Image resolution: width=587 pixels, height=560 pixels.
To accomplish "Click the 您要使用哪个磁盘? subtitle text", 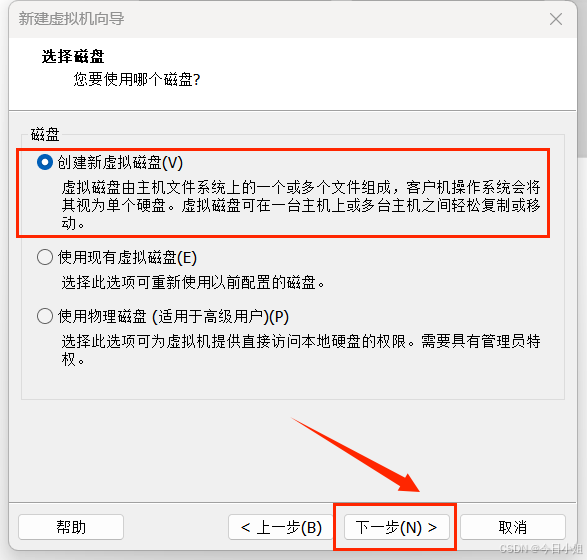I will (x=137, y=79).
